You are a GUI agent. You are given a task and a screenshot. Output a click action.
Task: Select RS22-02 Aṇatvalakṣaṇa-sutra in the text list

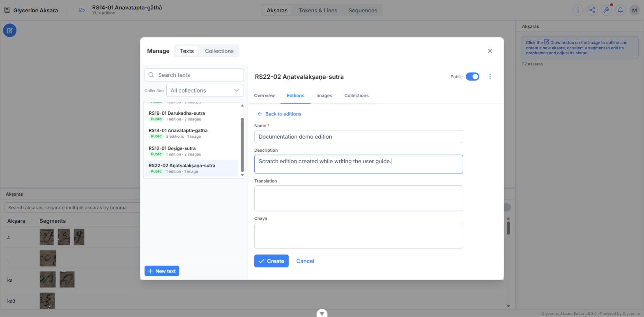point(191,168)
